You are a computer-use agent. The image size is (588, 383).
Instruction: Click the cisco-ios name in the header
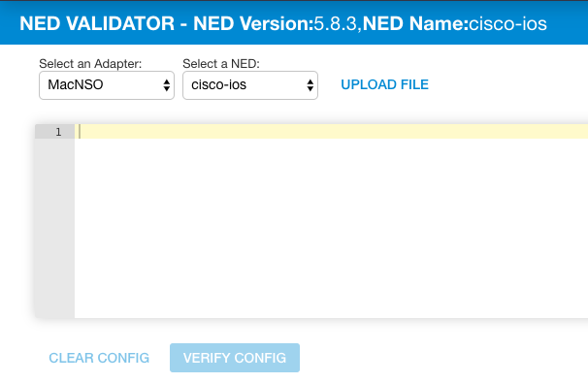click(507, 23)
